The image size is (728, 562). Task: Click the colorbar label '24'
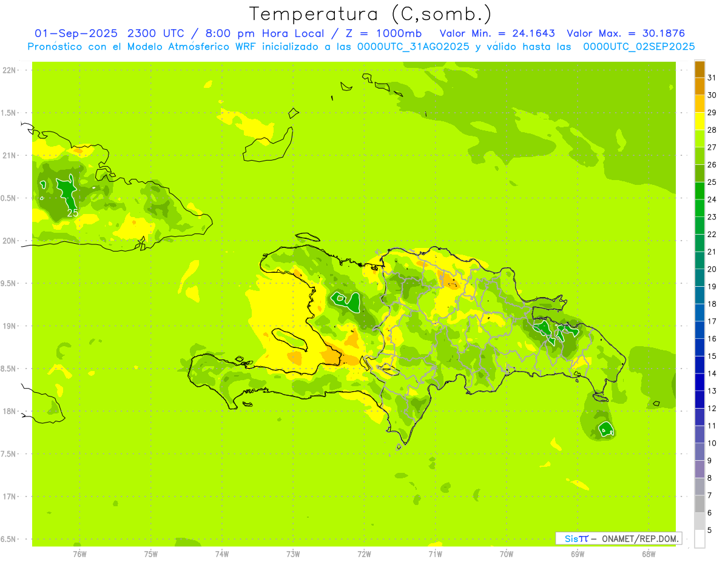pyautogui.click(x=712, y=199)
